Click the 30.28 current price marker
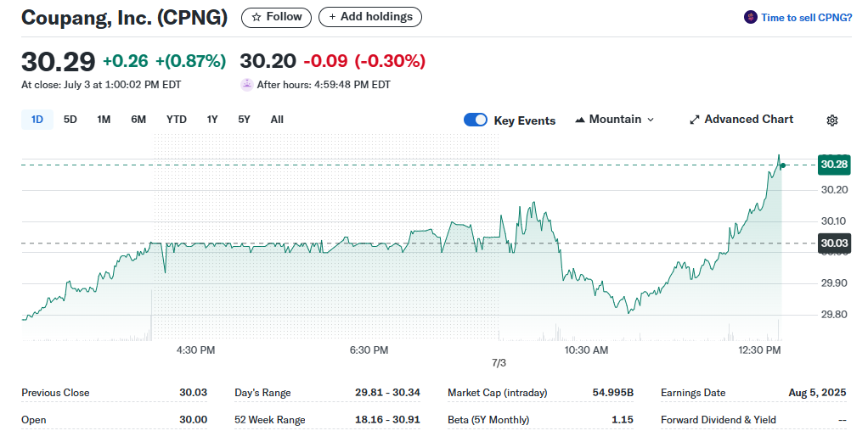The image size is (868, 442). pyautogui.click(x=834, y=165)
